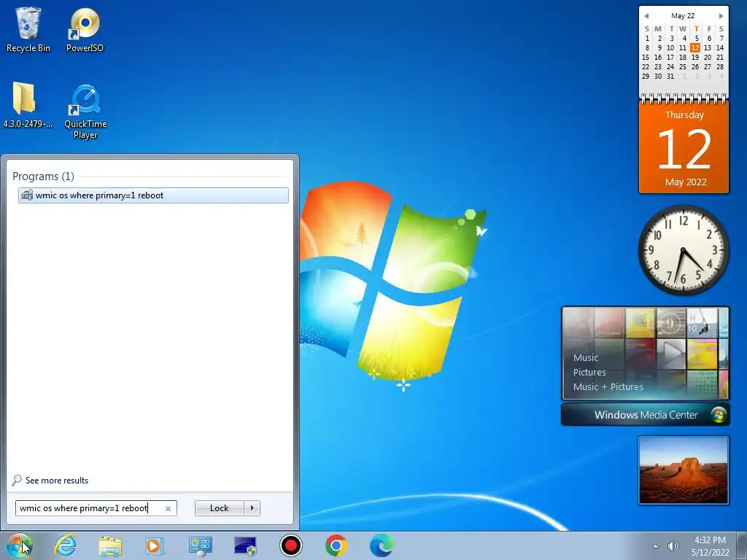Select day 13 in calendar gadget
747x560 pixels.
(x=708, y=47)
